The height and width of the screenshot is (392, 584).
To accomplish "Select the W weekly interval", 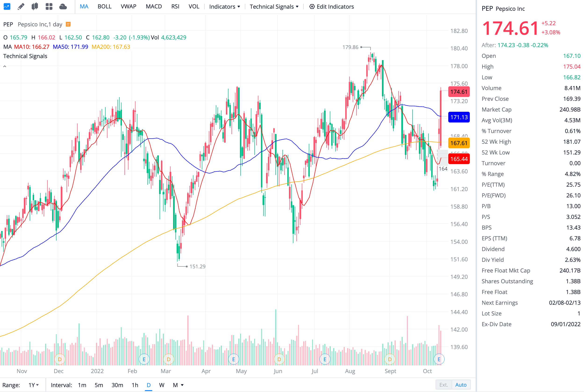I will [x=162, y=385].
